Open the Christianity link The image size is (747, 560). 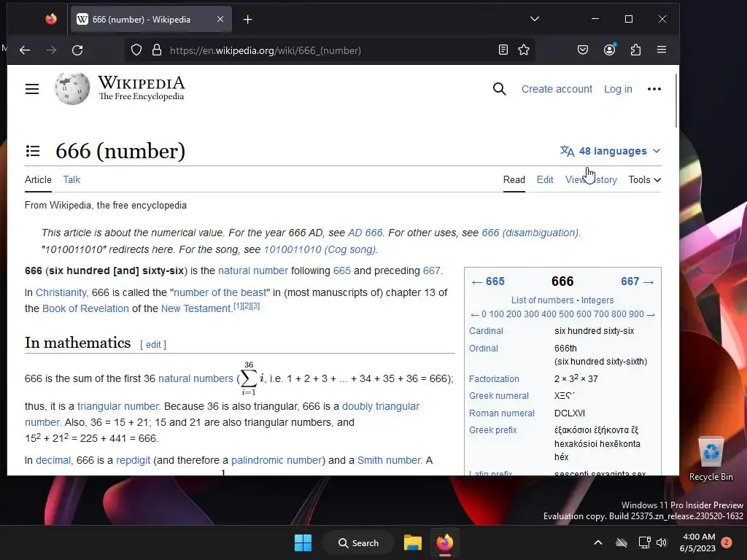(x=61, y=292)
